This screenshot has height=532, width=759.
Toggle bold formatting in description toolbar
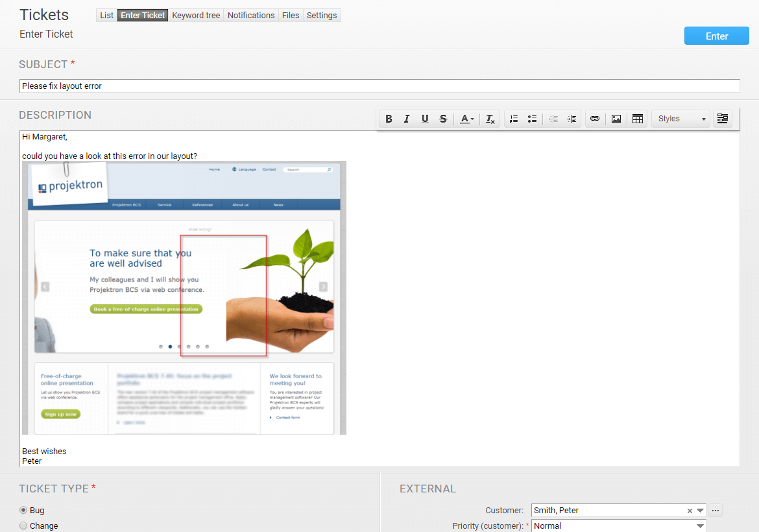point(389,119)
